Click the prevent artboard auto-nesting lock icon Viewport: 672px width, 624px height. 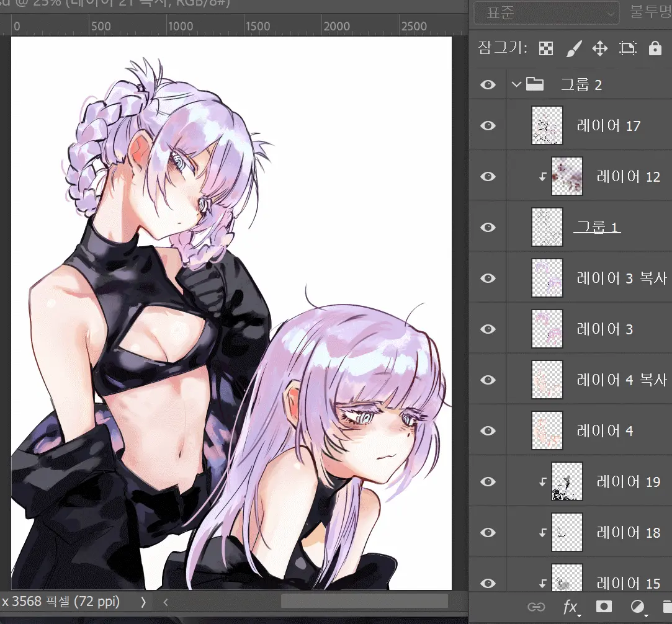click(x=628, y=48)
